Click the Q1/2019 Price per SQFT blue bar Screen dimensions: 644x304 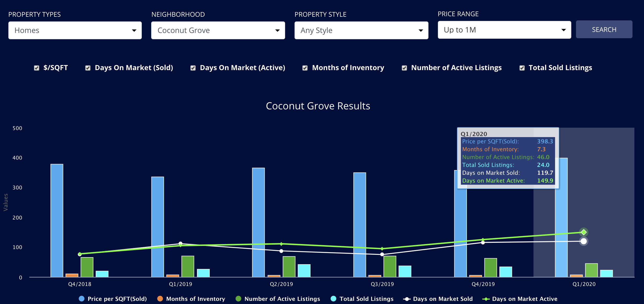tap(158, 227)
